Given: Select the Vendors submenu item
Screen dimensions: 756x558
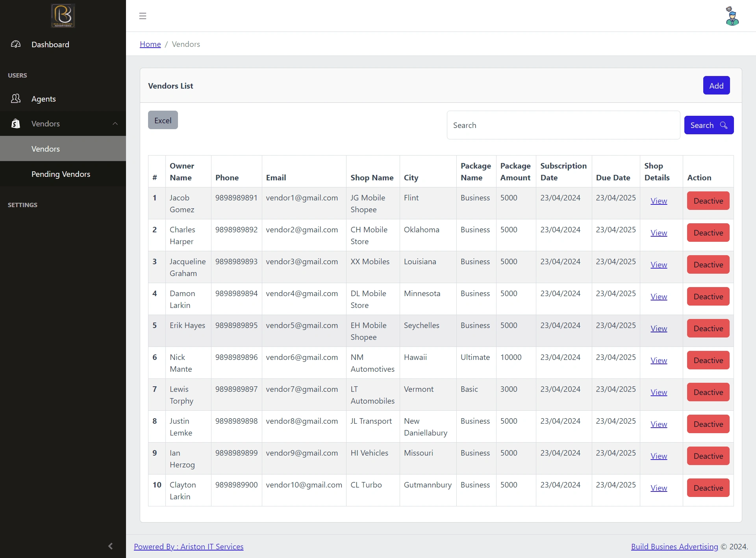Looking at the screenshot, I should tap(63, 148).
